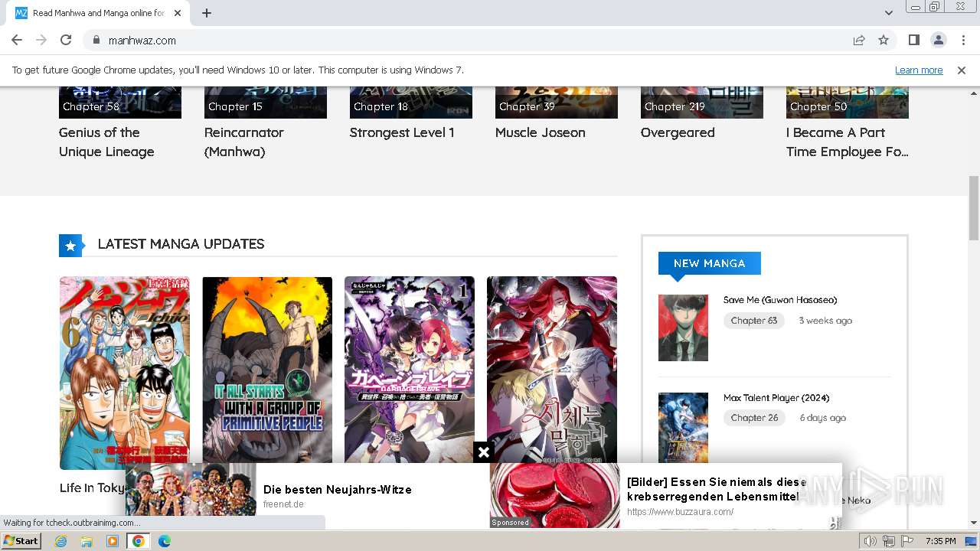Open Life In Tokyo cover thumbnail
This screenshot has height=551, width=980.
[x=125, y=373]
